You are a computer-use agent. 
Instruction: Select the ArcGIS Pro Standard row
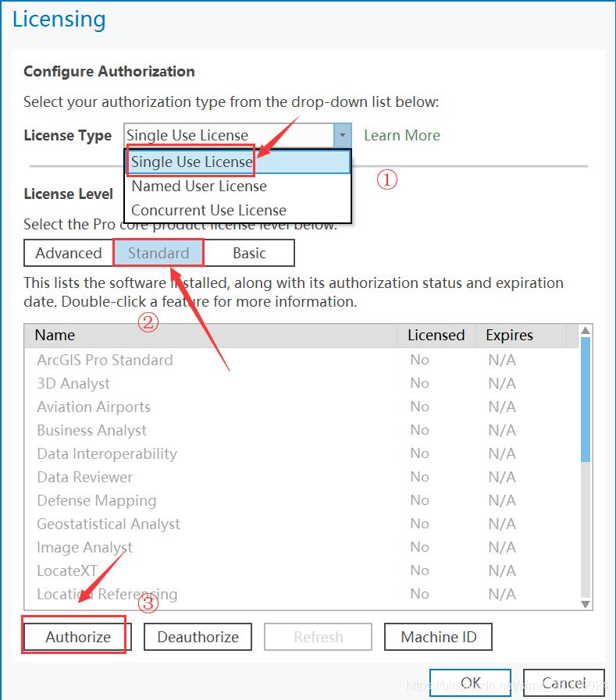pyautogui.click(x=302, y=360)
